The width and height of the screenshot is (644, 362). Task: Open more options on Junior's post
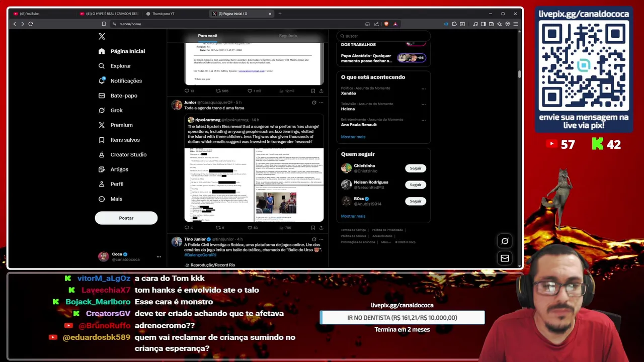(x=321, y=103)
